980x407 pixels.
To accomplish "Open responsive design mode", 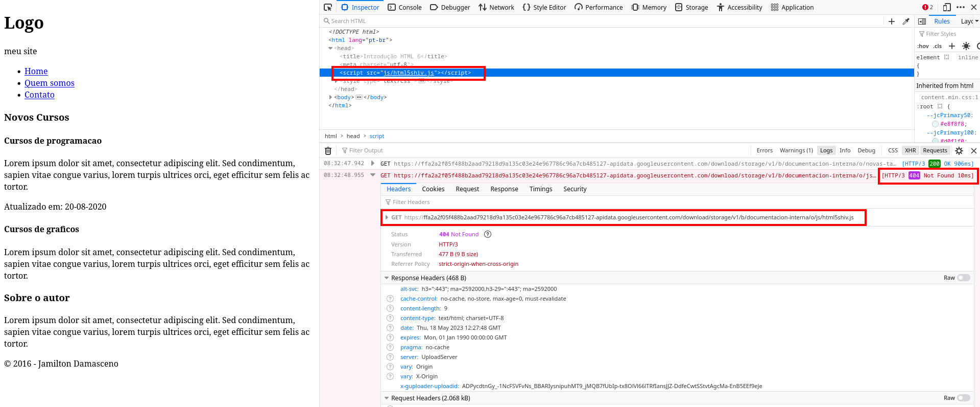I will [947, 7].
